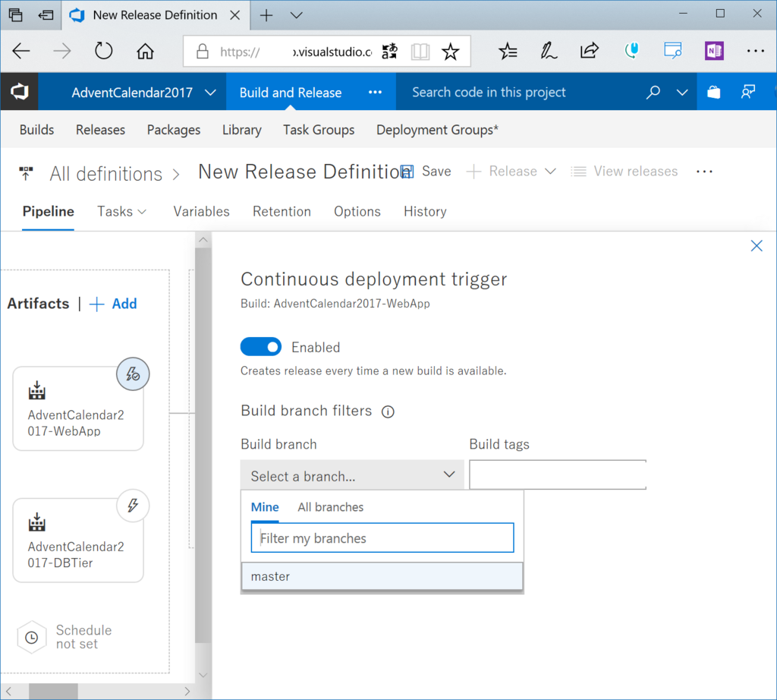The height and width of the screenshot is (700, 777).
Task: Open the Build and Release ellipsis menu
Action: click(375, 92)
